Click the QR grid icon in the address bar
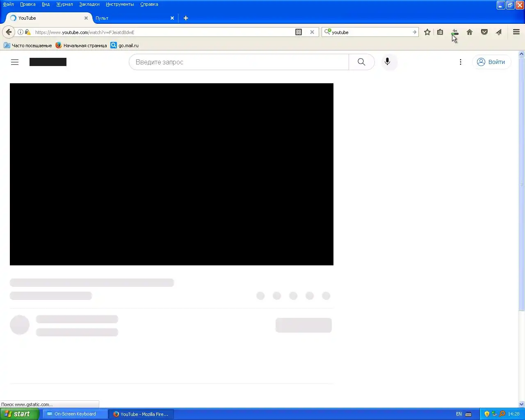 (x=299, y=32)
